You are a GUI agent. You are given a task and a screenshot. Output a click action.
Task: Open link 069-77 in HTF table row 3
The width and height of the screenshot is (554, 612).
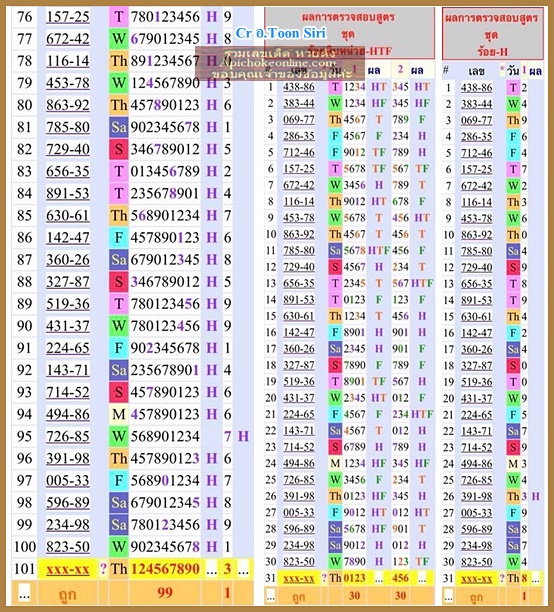299,119
